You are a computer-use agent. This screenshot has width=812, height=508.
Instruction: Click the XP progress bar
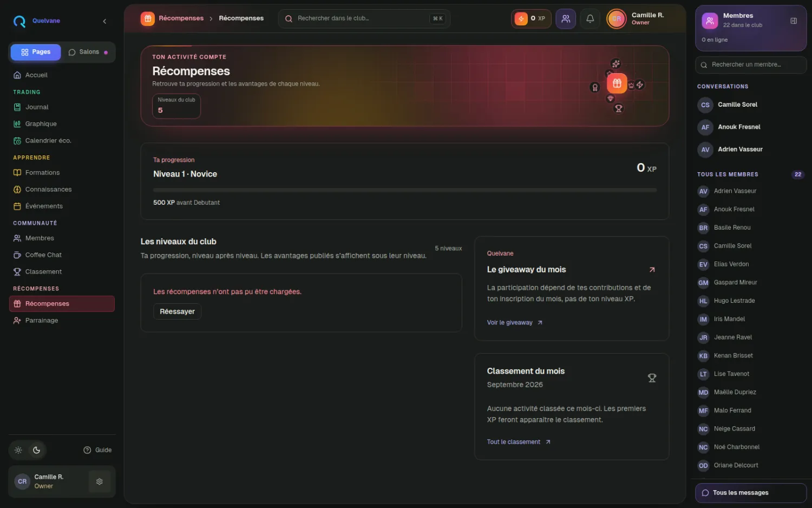tap(405, 190)
